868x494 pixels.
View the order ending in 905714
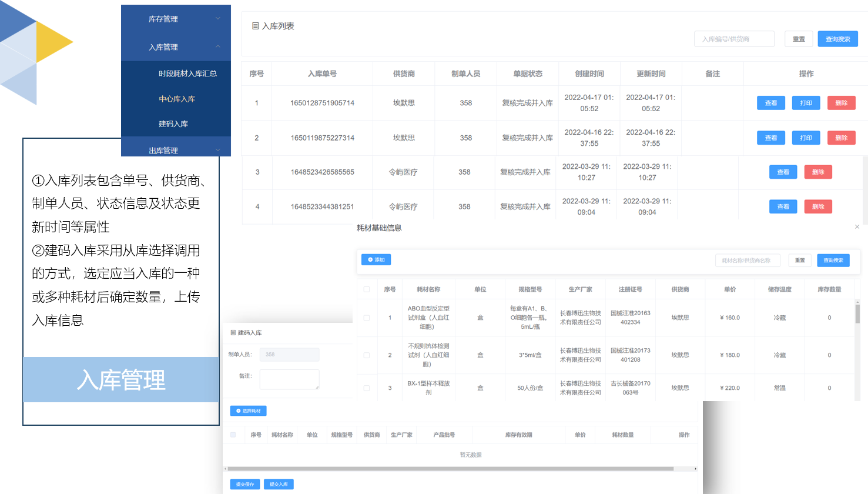click(x=771, y=103)
